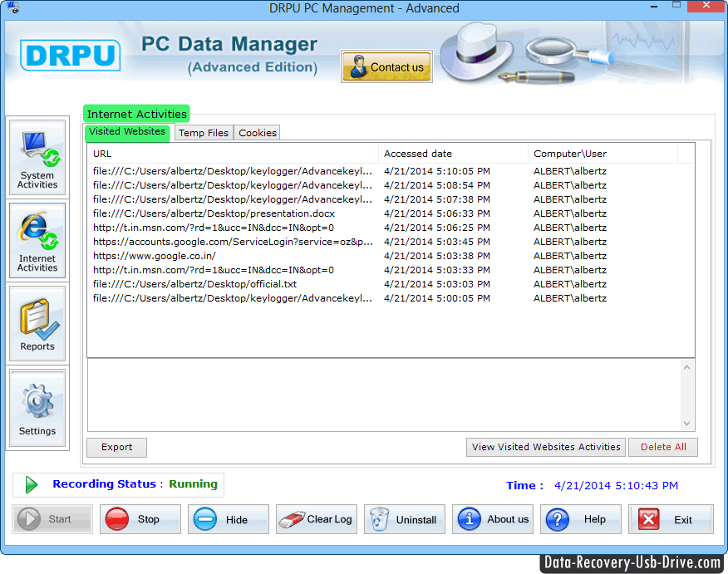
Task: Select keylogger row at 5:00:05 PM
Action: [391, 298]
